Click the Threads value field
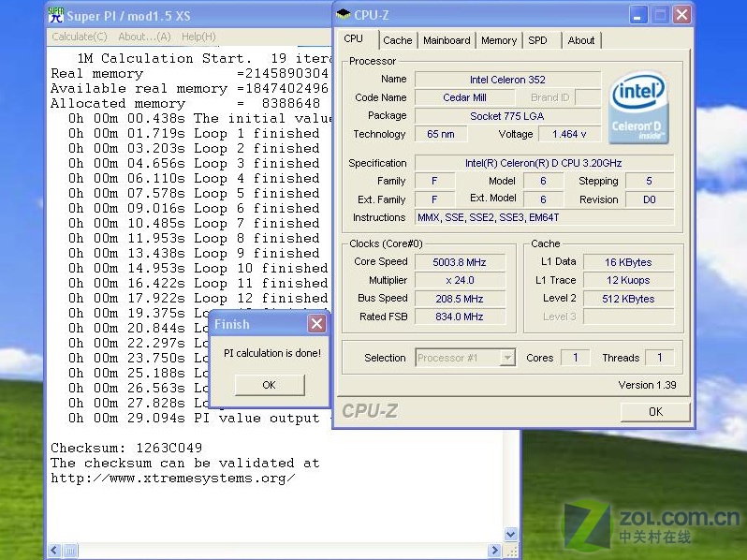The height and width of the screenshot is (560, 747). point(659,358)
